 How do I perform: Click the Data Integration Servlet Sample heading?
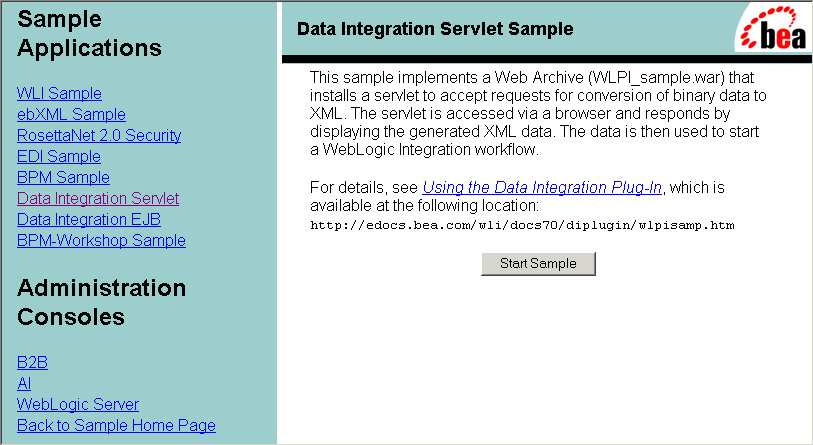pyautogui.click(x=435, y=29)
